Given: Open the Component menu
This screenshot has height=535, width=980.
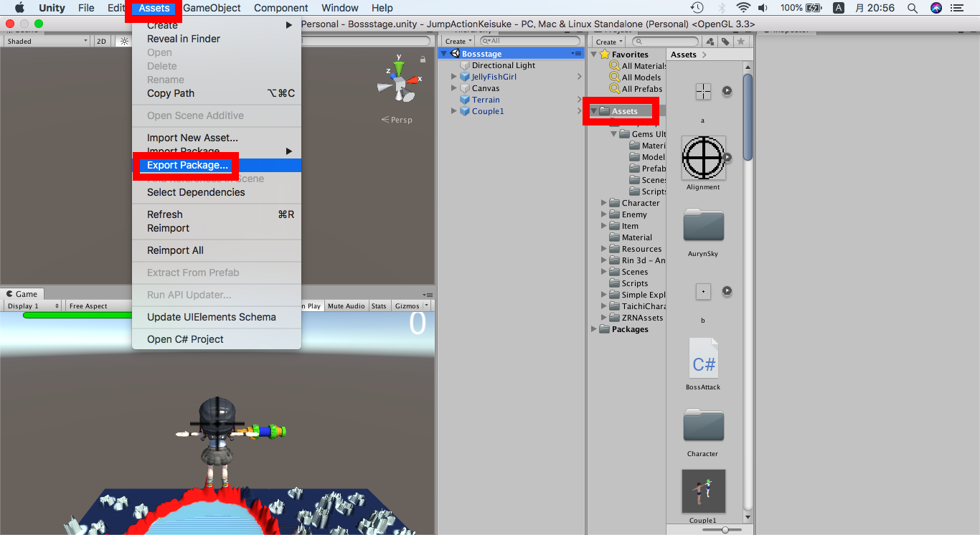Looking at the screenshot, I should 281,8.
